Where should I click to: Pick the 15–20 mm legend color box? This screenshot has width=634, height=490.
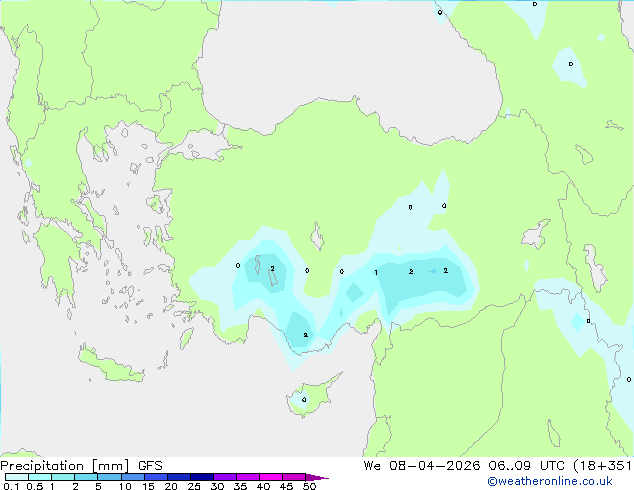click(x=156, y=477)
